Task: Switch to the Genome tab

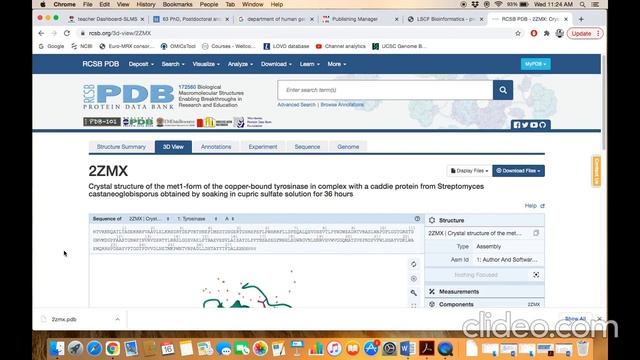Action: click(348, 147)
